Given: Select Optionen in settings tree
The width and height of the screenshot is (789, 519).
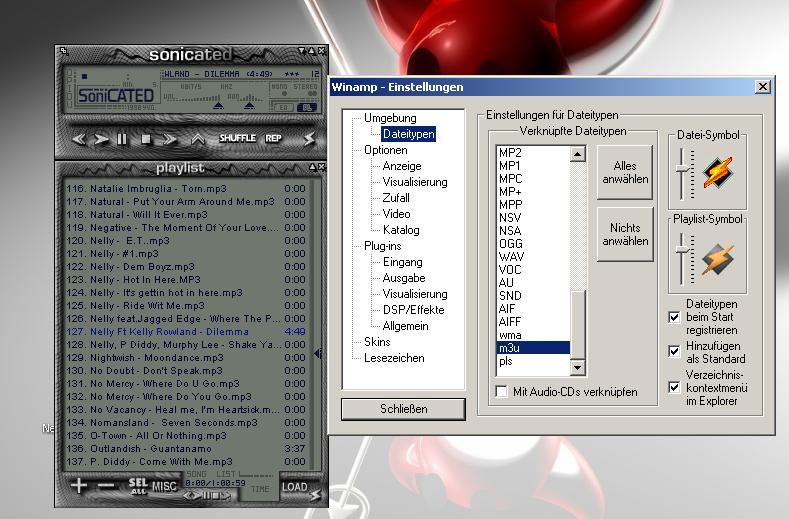Looking at the screenshot, I should 385,150.
